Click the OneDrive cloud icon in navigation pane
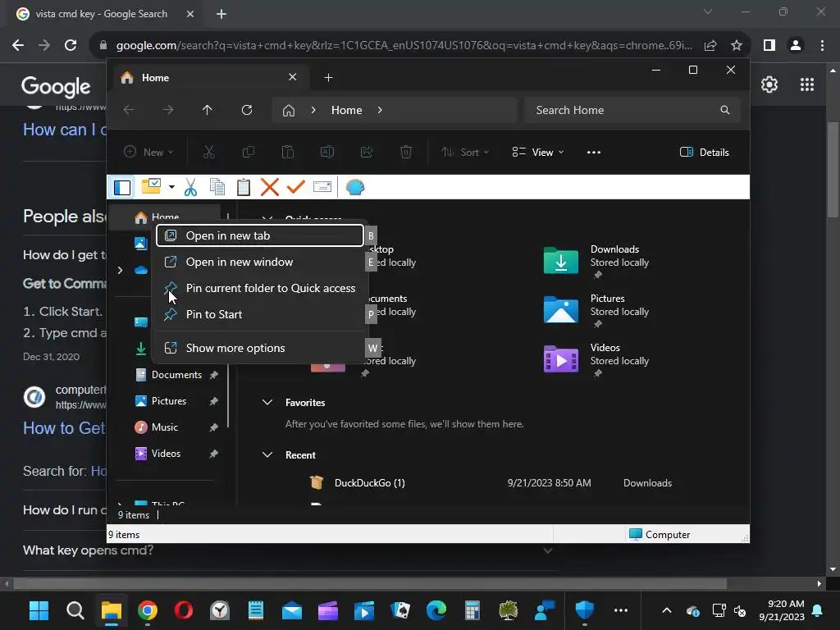The height and width of the screenshot is (630, 840). [x=141, y=270]
